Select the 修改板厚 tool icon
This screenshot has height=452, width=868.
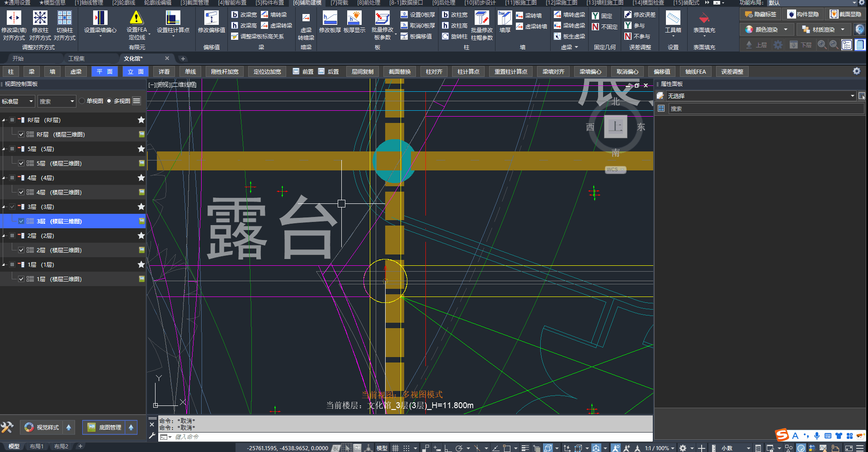tap(330, 18)
